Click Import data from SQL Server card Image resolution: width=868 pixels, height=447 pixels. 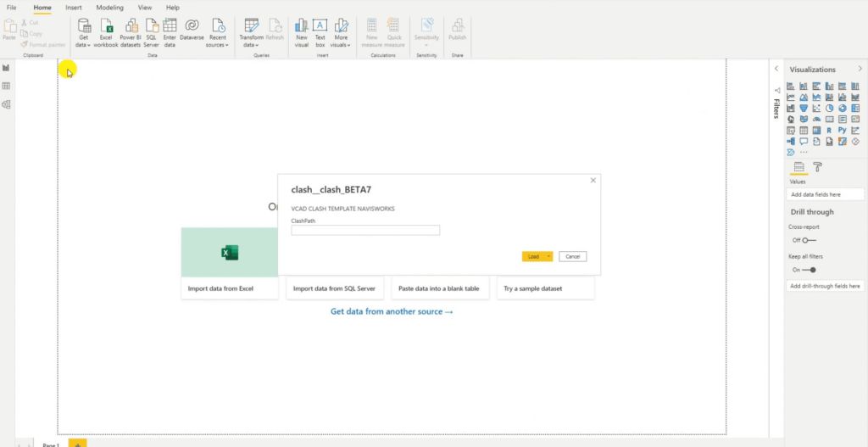point(334,288)
